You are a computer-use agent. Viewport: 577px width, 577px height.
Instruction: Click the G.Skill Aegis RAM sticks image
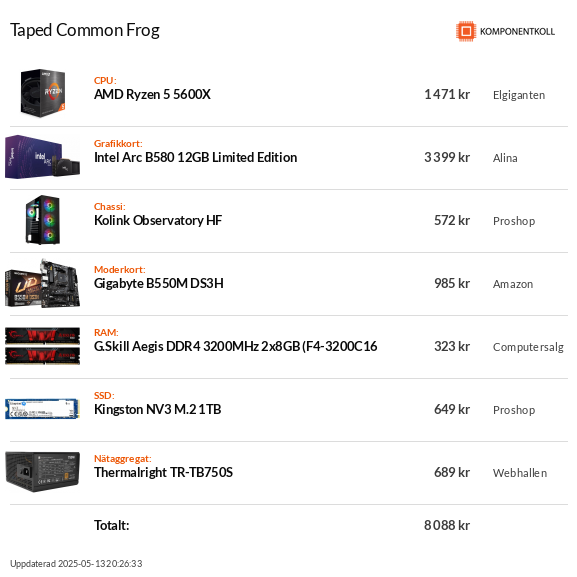point(42,346)
